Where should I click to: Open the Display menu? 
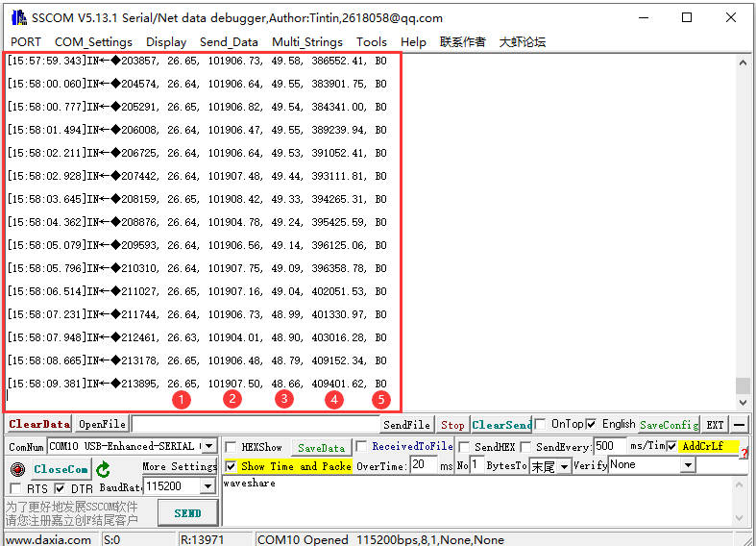point(166,42)
